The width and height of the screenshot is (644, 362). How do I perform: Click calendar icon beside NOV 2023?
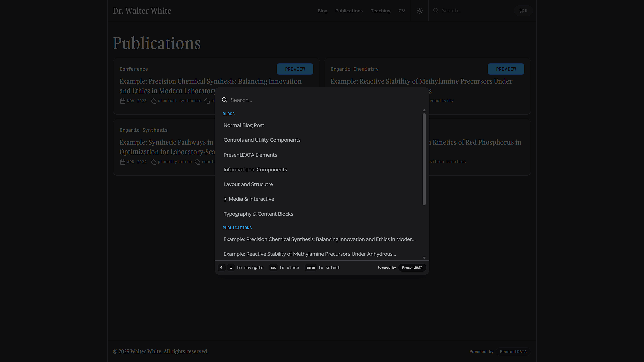pos(123,101)
